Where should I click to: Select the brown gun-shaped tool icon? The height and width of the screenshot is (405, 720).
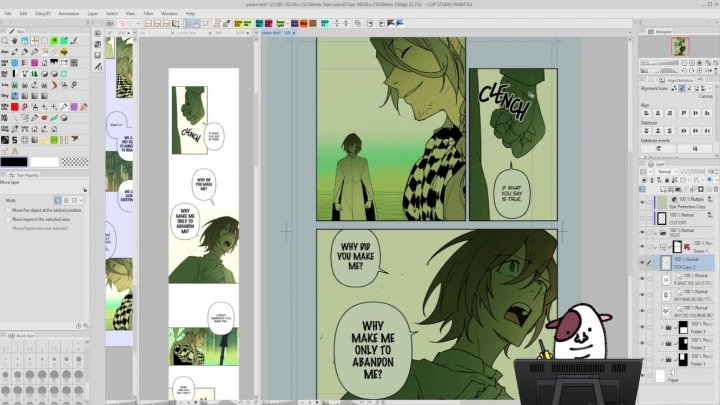[74, 139]
